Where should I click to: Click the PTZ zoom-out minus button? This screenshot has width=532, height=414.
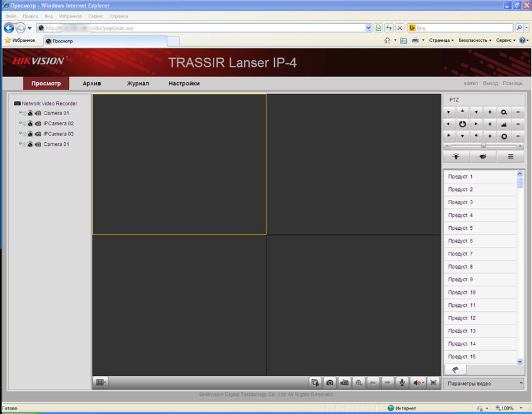coord(518,111)
